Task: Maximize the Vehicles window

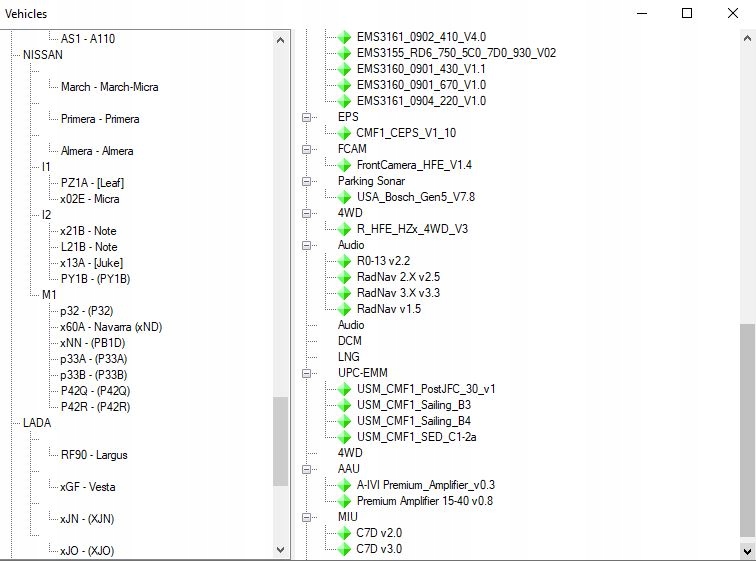Action: [x=687, y=13]
